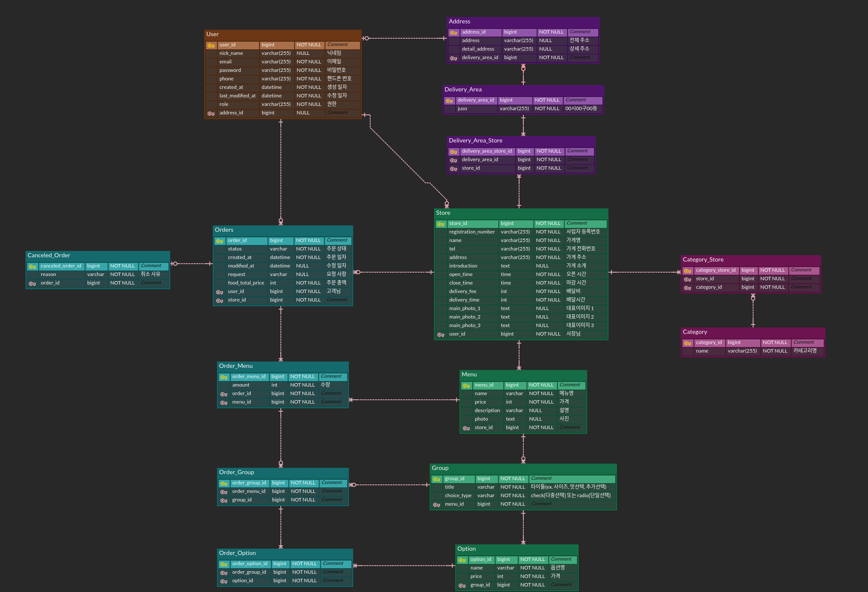Click the key icon on menu_id in Menu
Viewport: 868px width, 592px height.
[466, 385]
